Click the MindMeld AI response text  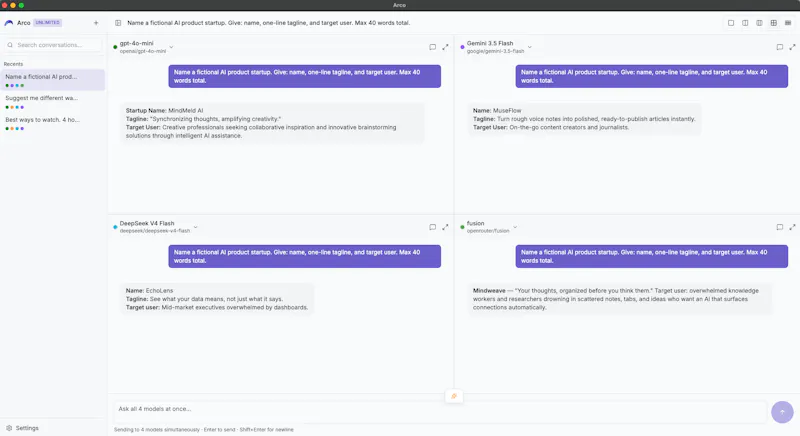[x=272, y=123]
